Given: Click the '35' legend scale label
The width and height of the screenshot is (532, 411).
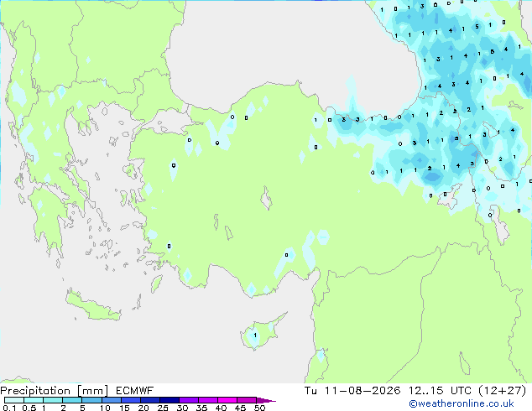Looking at the screenshot, I should coord(201,408).
